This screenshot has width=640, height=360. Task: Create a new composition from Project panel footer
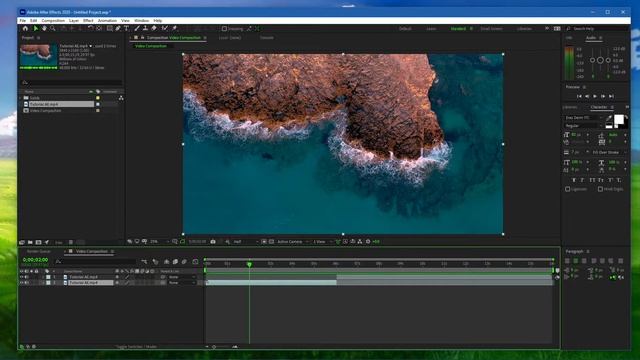38,242
